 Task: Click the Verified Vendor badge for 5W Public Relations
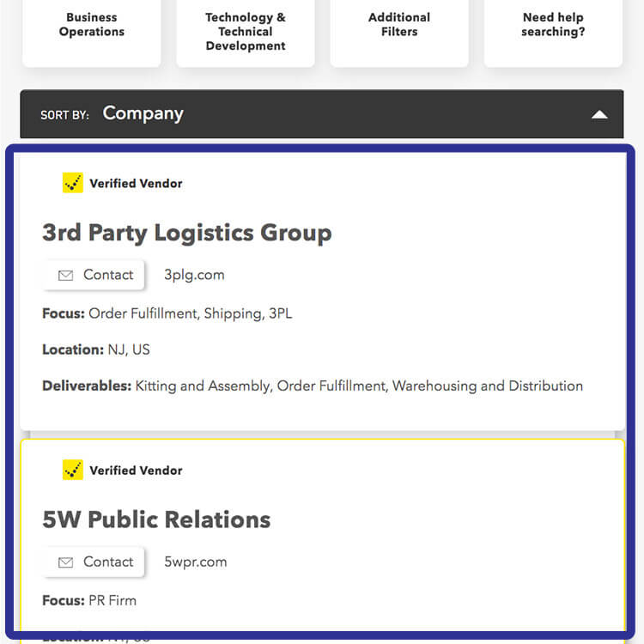73,470
